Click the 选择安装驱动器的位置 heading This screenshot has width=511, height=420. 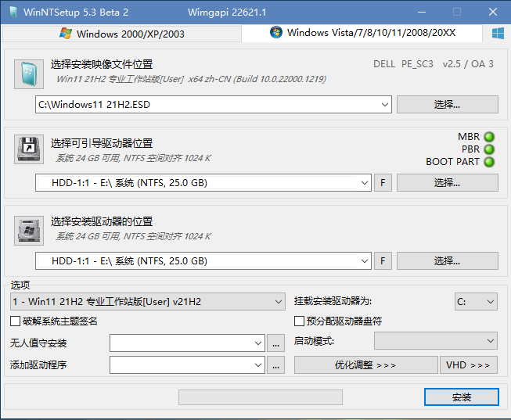pyautogui.click(x=102, y=221)
